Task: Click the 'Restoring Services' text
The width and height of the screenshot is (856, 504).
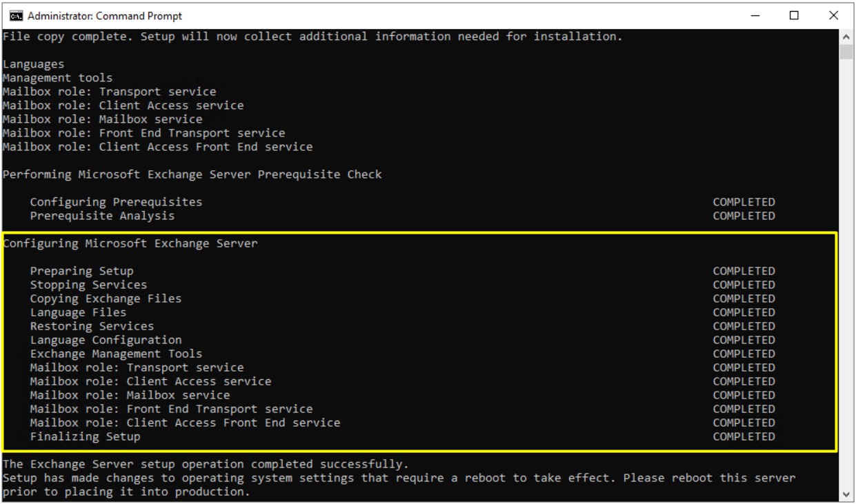Action: point(92,326)
